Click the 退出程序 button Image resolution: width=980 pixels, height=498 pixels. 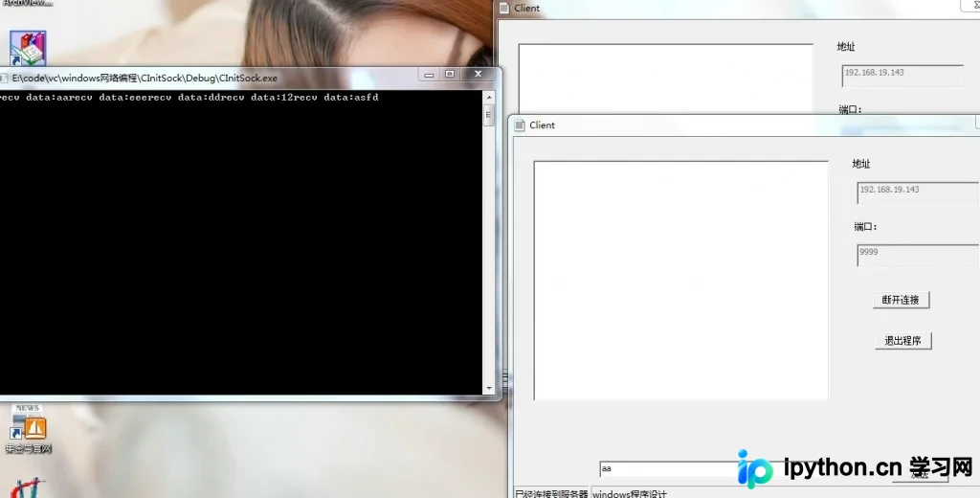(903, 341)
